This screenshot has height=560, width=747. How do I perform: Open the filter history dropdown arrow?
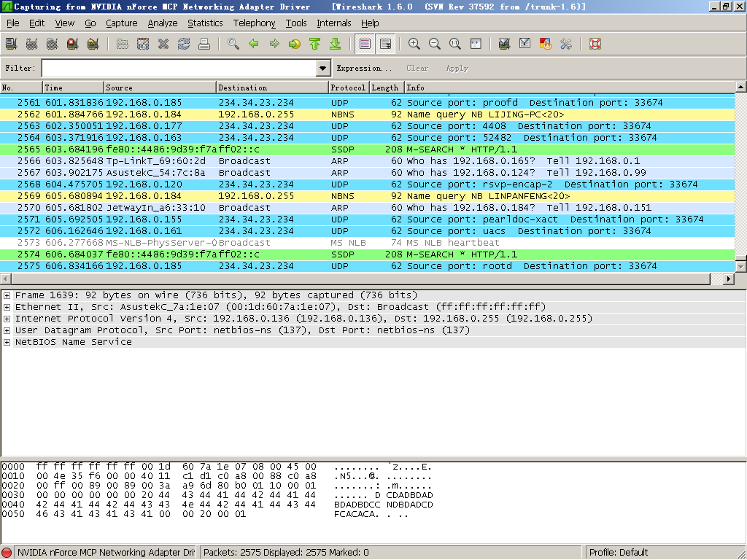[323, 68]
